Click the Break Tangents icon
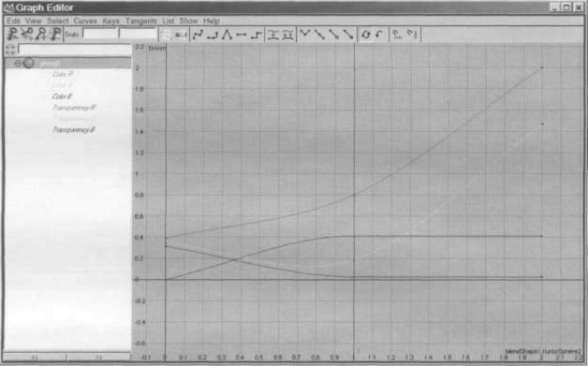588x366 pixels. (305, 35)
